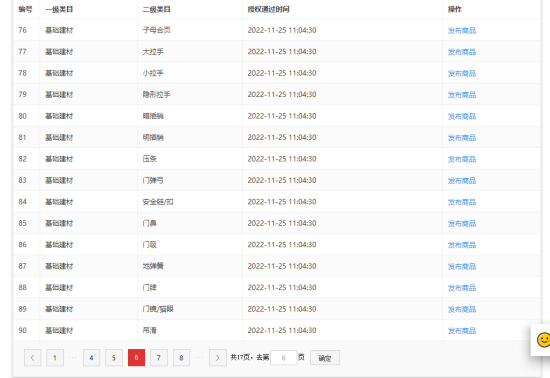Click the page number input field
Screen dimensions: 550x378
click(x=283, y=358)
